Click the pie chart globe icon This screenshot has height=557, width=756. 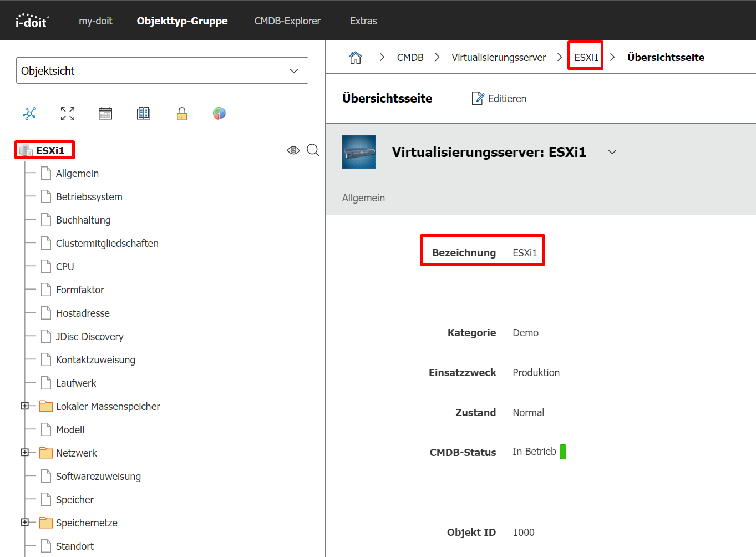[219, 114]
